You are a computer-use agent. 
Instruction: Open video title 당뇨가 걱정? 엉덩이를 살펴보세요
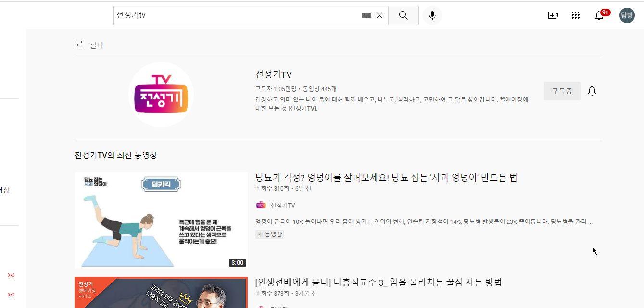click(386, 177)
